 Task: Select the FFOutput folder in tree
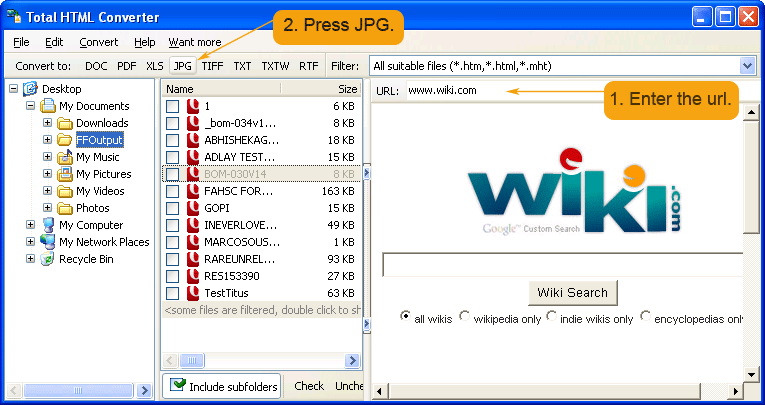coord(100,140)
